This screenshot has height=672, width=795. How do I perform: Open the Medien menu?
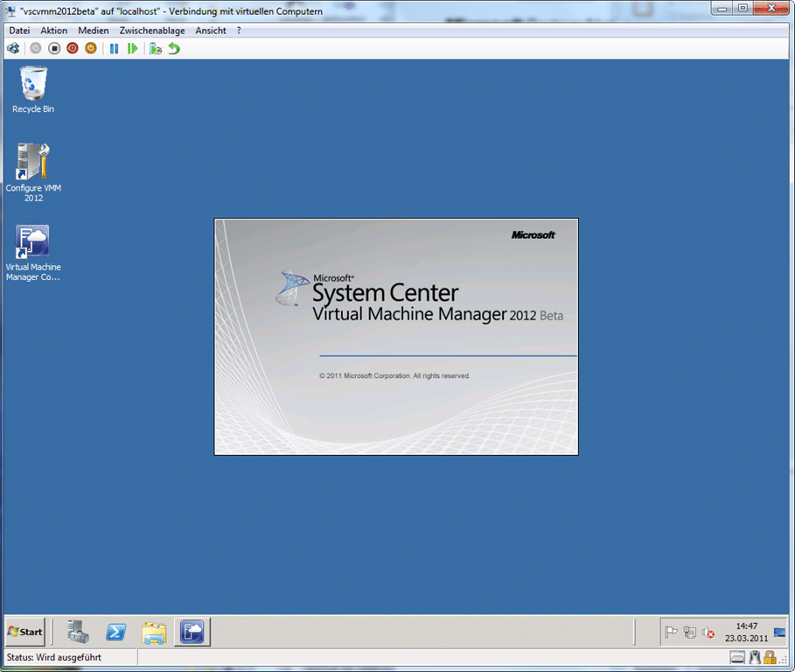tap(94, 31)
